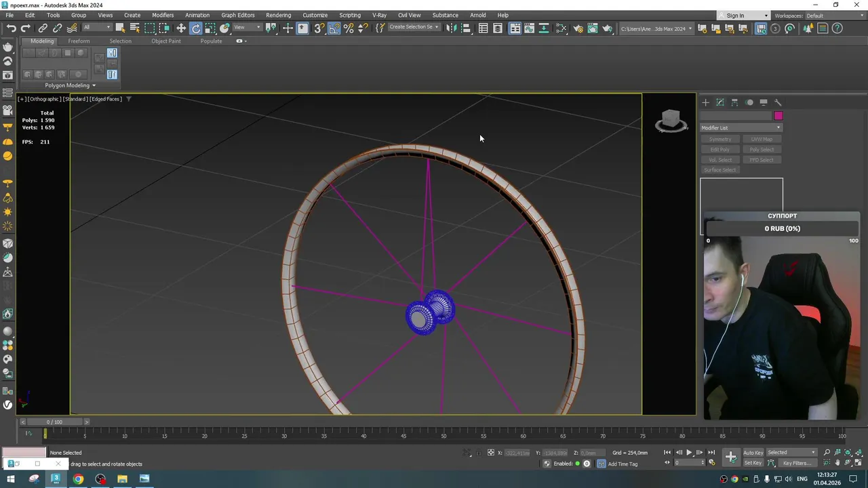Activate the Unlink Selection tool

(57, 28)
